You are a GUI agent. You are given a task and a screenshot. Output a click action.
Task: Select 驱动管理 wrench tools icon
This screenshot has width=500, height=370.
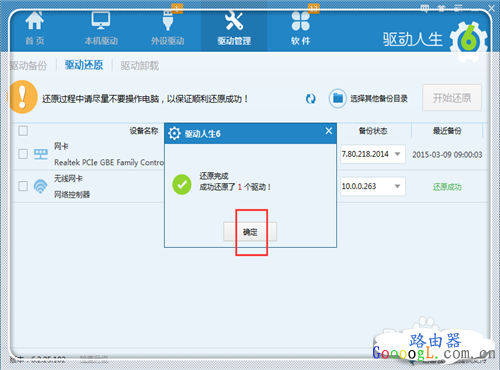coord(234,21)
